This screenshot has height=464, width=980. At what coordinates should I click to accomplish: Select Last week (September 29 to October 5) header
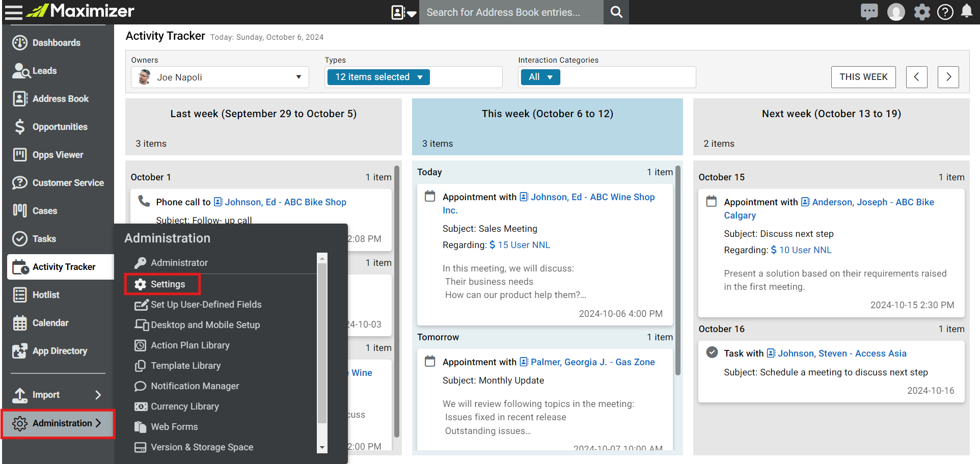263,127
